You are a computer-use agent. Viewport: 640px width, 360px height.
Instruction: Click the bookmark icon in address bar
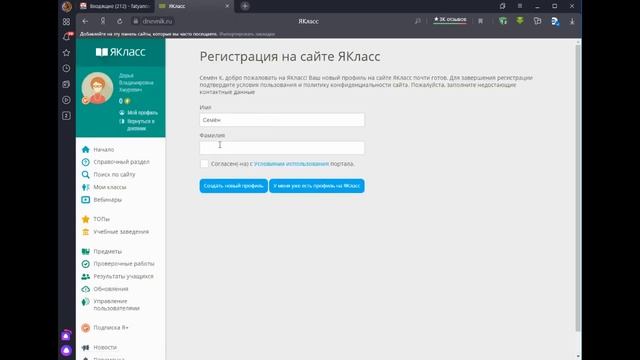coord(480,21)
